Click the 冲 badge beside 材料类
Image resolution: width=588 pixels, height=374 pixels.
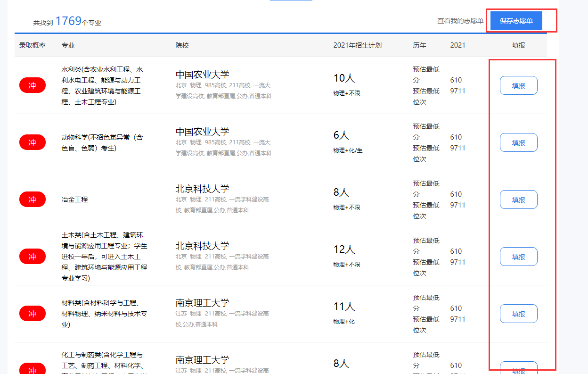point(33,314)
